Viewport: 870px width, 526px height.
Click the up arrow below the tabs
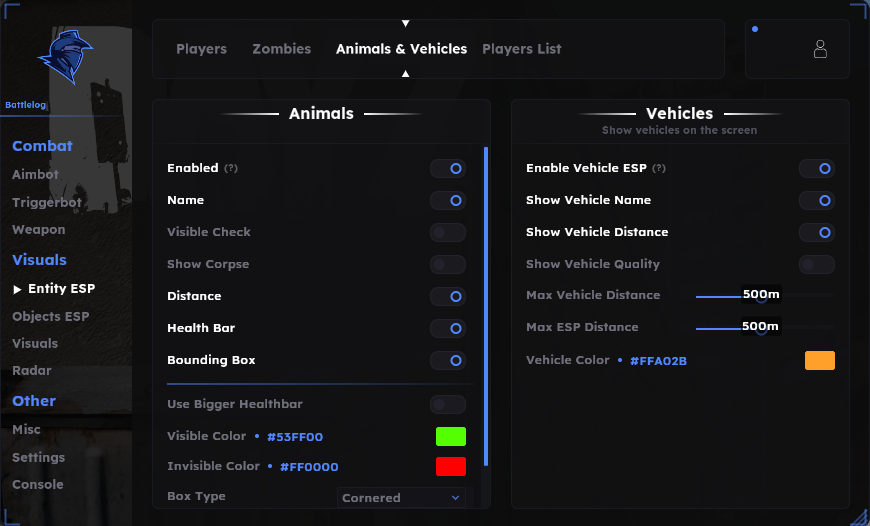[406, 74]
